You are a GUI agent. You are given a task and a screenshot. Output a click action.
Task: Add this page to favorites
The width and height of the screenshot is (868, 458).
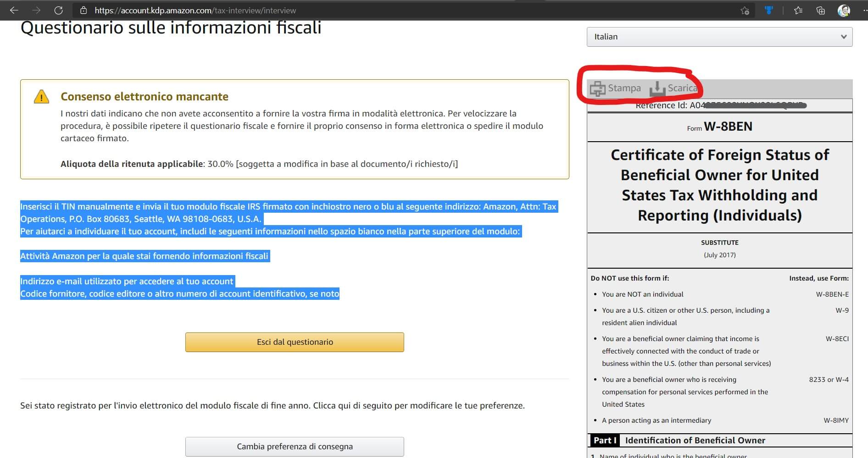point(745,11)
